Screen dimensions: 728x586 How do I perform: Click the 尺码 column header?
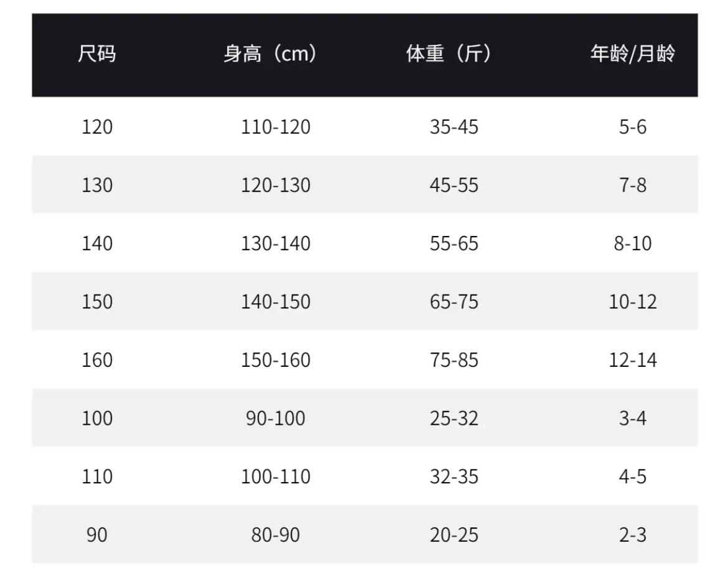point(97,55)
